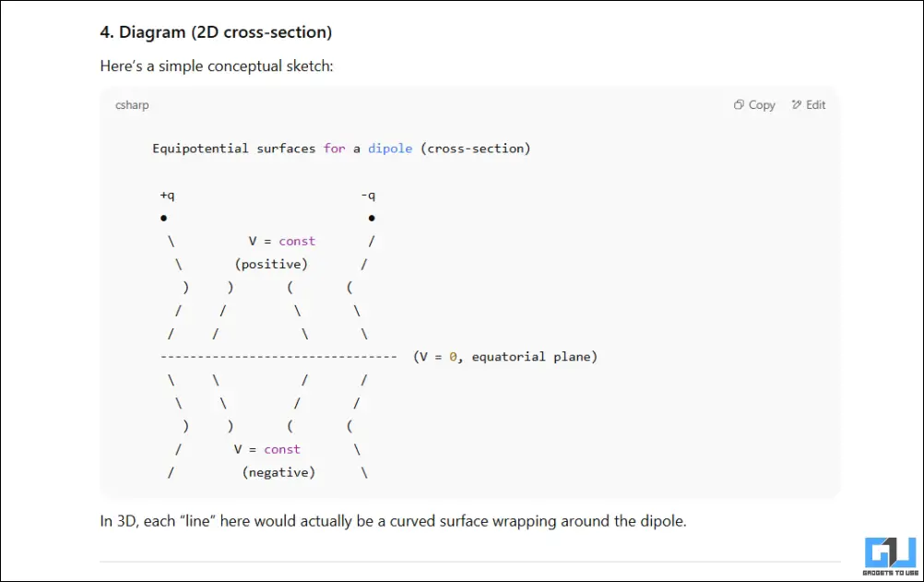Click '(V = 0, equatorial plane)' annotation
The height and width of the screenshot is (582, 924).
point(505,357)
